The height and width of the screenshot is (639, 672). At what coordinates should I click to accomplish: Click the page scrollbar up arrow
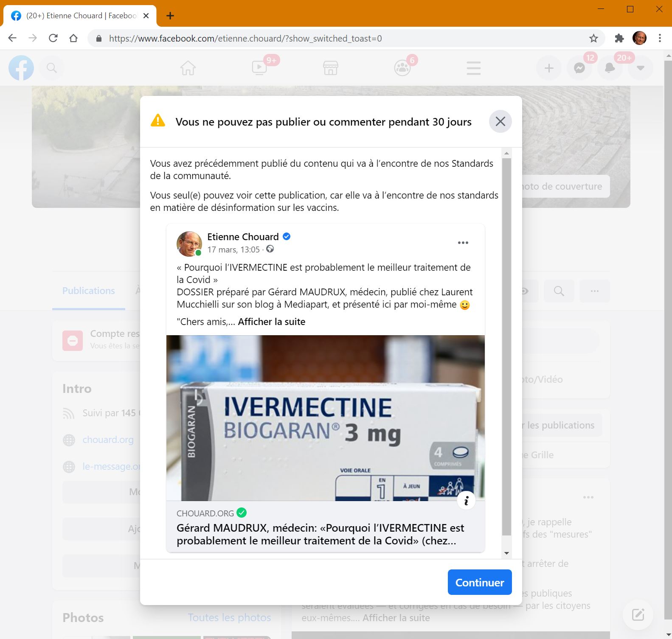click(x=668, y=56)
